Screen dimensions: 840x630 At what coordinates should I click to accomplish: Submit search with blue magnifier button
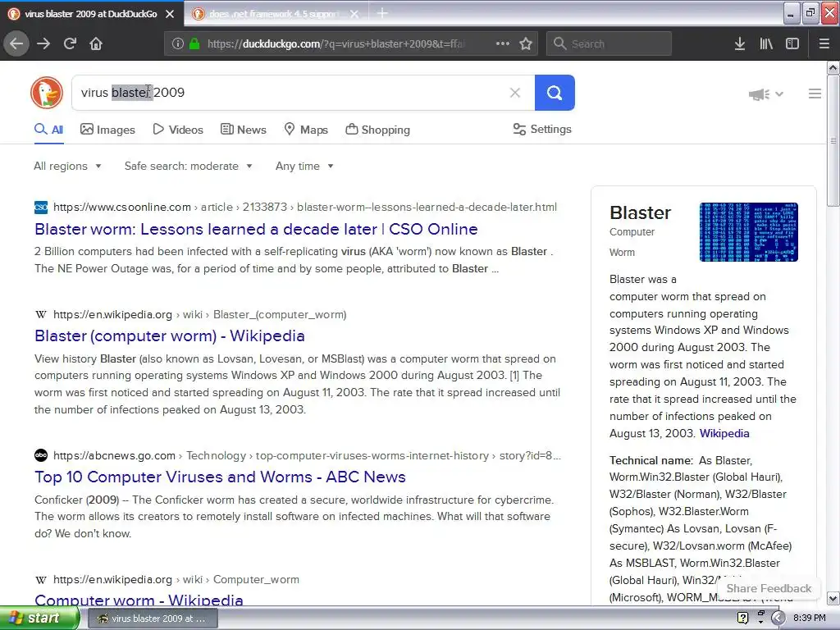pyautogui.click(x=555, y=93)
